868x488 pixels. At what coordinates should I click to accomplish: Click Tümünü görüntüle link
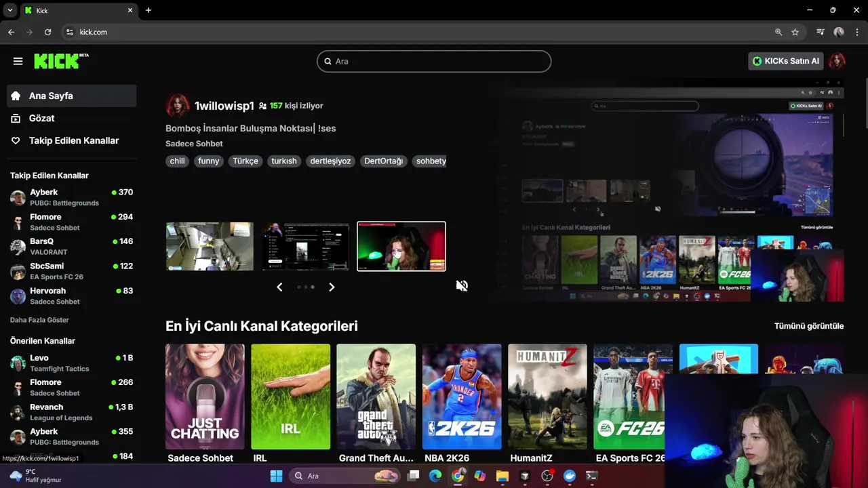[809, 326]
